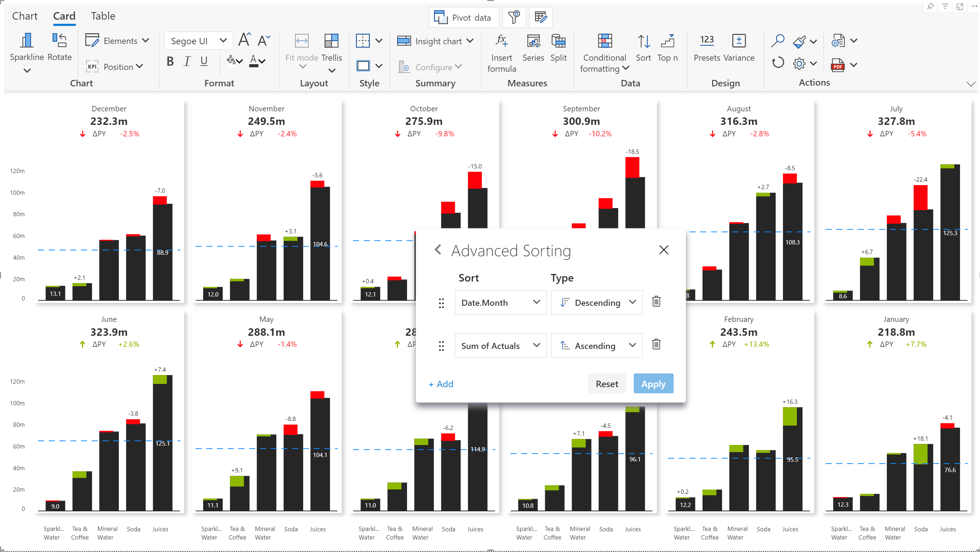Toggle underline text formatting
This screenshot has height=552, width=980.
pyautogui.click(x=204, y=61)
